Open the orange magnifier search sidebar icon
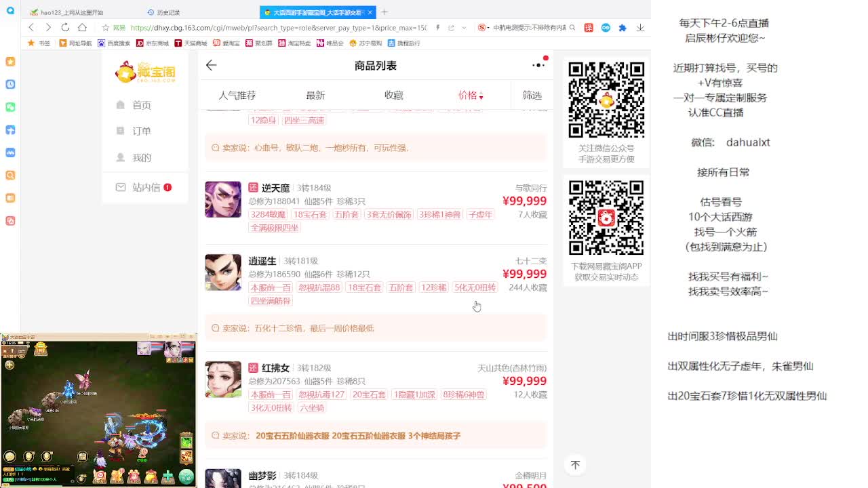The image size is (868, 488). [x=10, y=176]
